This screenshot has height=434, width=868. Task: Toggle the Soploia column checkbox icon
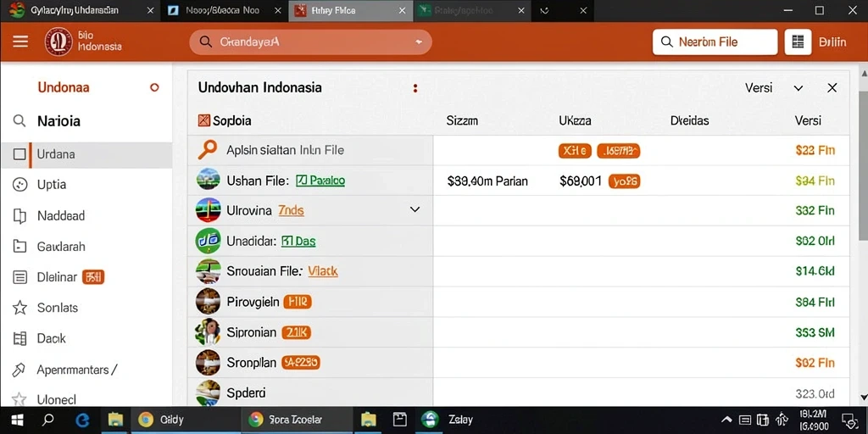(203, 120)
